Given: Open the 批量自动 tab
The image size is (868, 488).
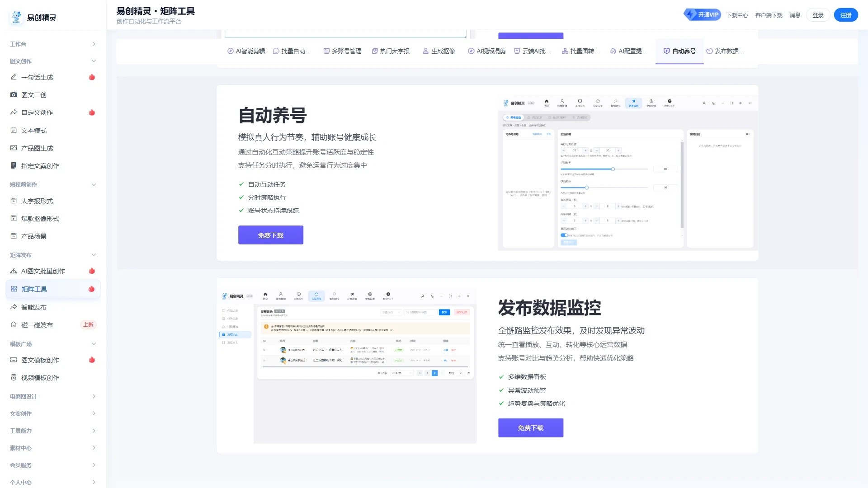Looking at the screenshot, I should 292,51.
